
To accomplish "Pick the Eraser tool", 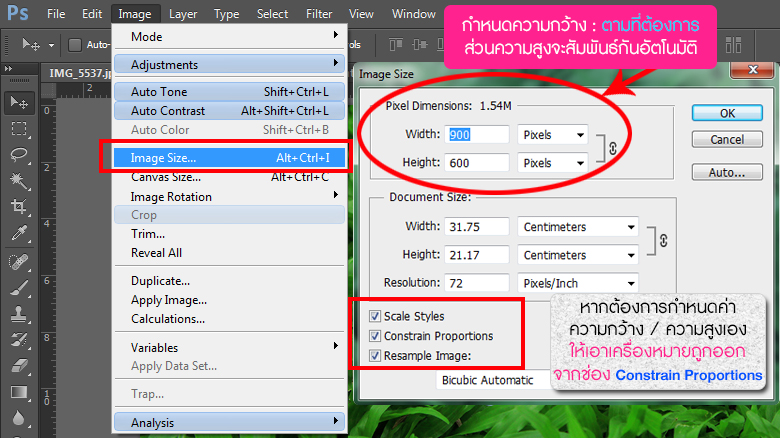I will click(18, 365).
